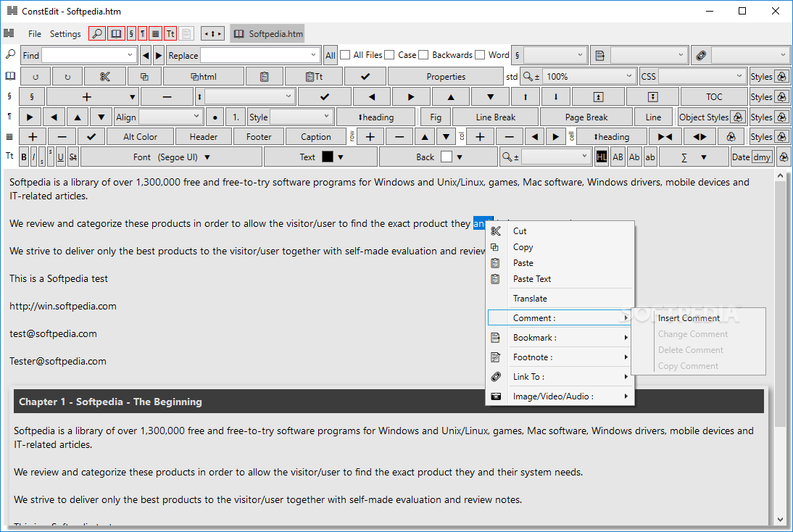Enable the All Files checkbox
This screenshot has width=793, height=532.
click(x=346, y=54)
